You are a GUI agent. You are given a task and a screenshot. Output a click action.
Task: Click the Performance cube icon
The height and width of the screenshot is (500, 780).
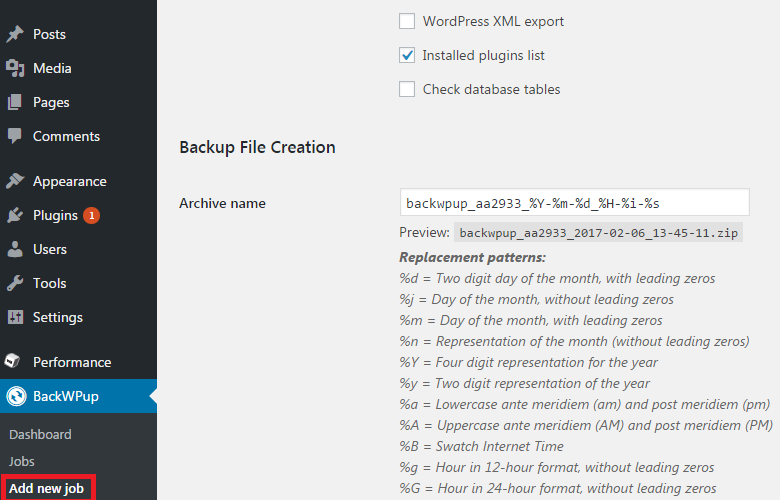coord(13,361)
